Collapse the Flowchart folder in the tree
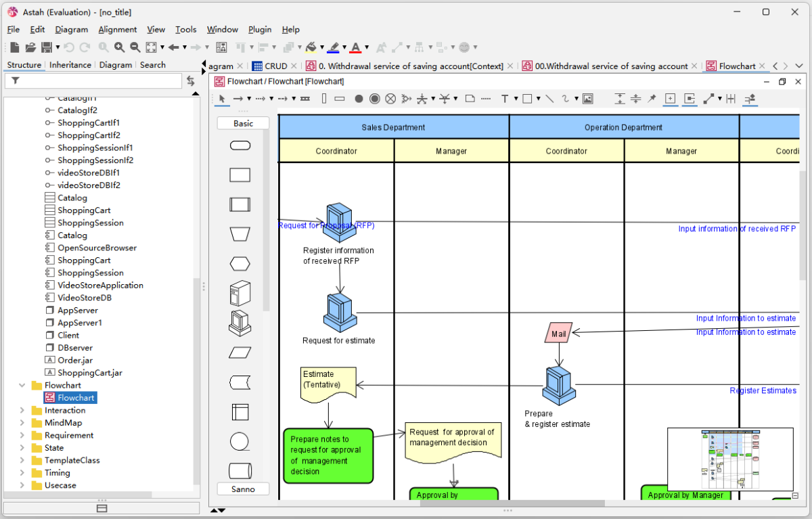Image resolution: width=812 pixels, height=519 pixels. [x=22, y=386]
